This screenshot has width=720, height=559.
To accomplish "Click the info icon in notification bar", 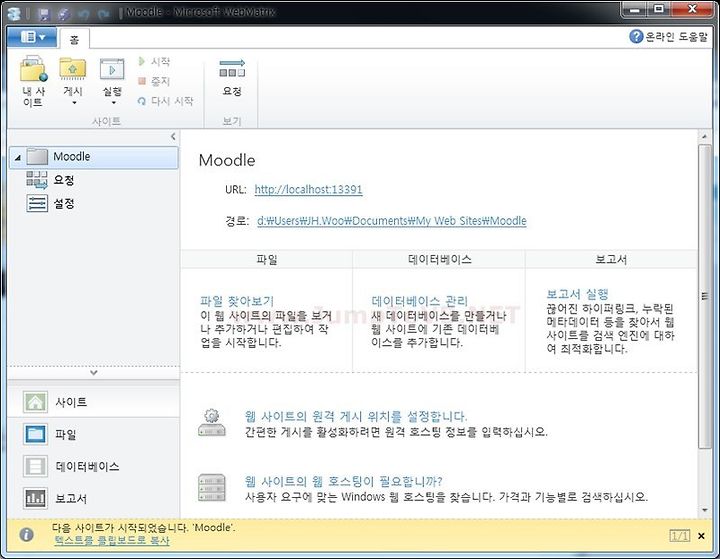I will click(x=27, y=534).
